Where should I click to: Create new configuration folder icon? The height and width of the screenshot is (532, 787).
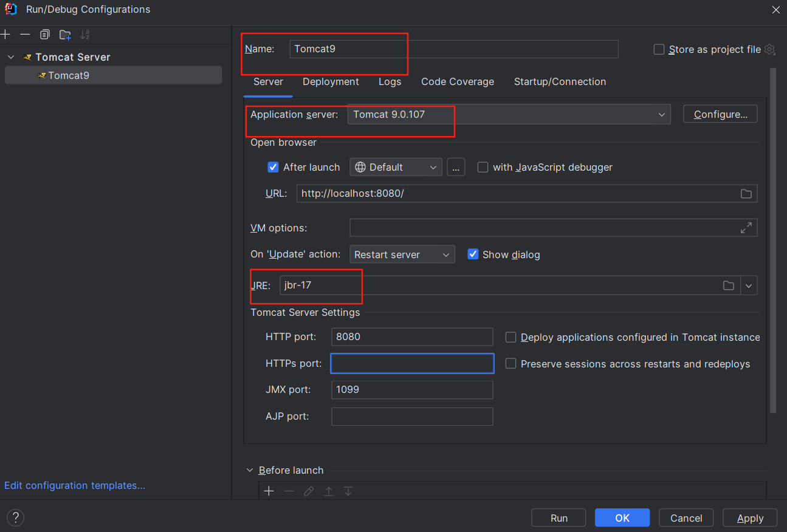(65, 35)
